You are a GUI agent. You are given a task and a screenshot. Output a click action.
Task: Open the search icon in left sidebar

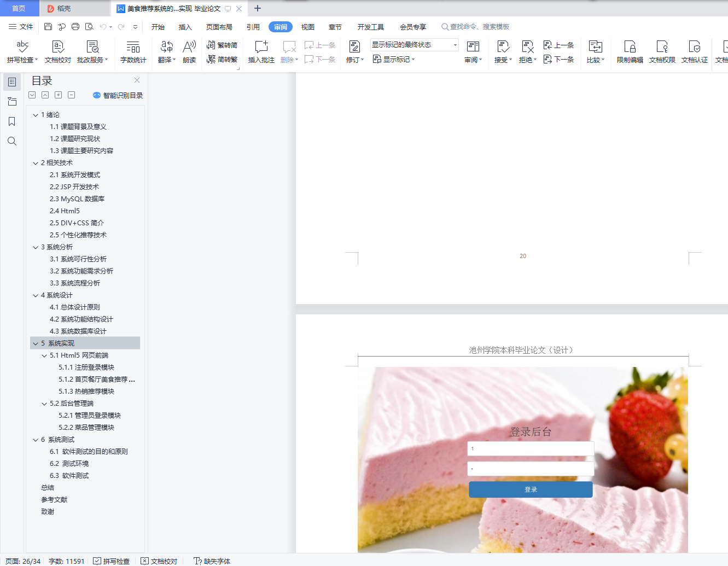pos(12,141)
